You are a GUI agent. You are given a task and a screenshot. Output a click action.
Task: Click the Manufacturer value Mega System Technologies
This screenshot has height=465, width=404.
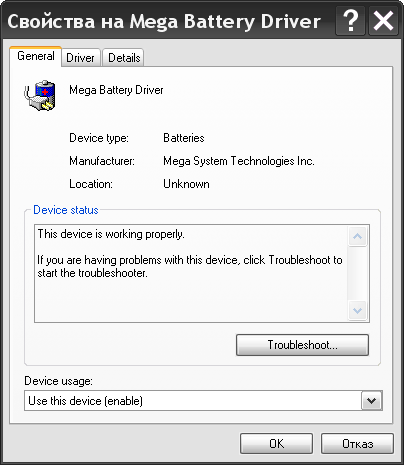(239, 161)
